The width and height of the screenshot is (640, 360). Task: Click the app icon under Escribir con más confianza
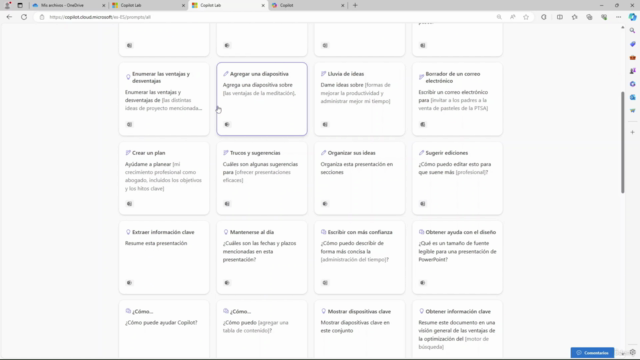[325, 282]
